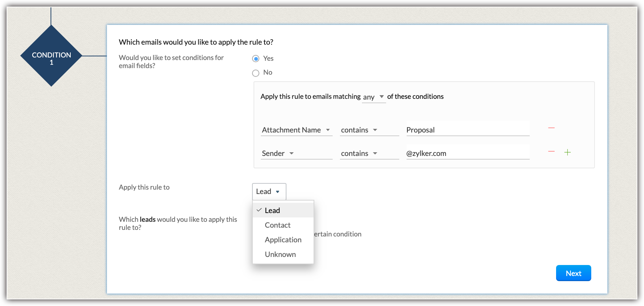Expand contains operator for Attachment Name
644x306 pixels.
(369, 130)
